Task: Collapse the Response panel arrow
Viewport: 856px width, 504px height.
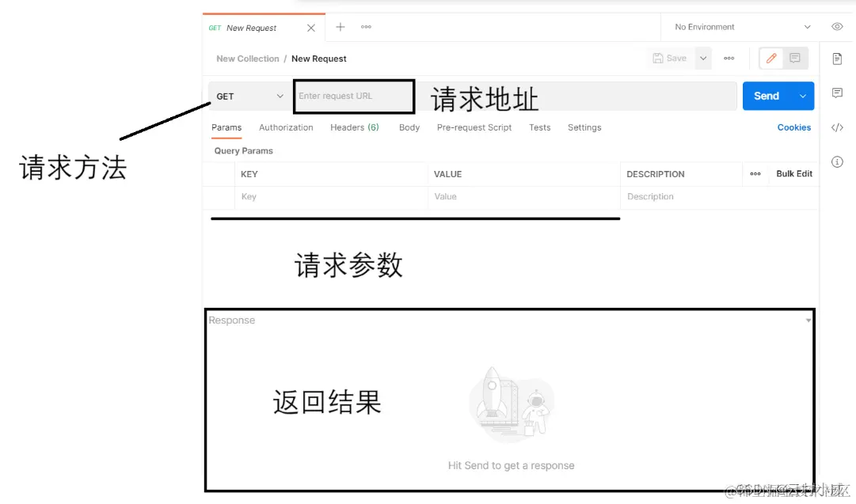Action: click(x=808, y=320)
